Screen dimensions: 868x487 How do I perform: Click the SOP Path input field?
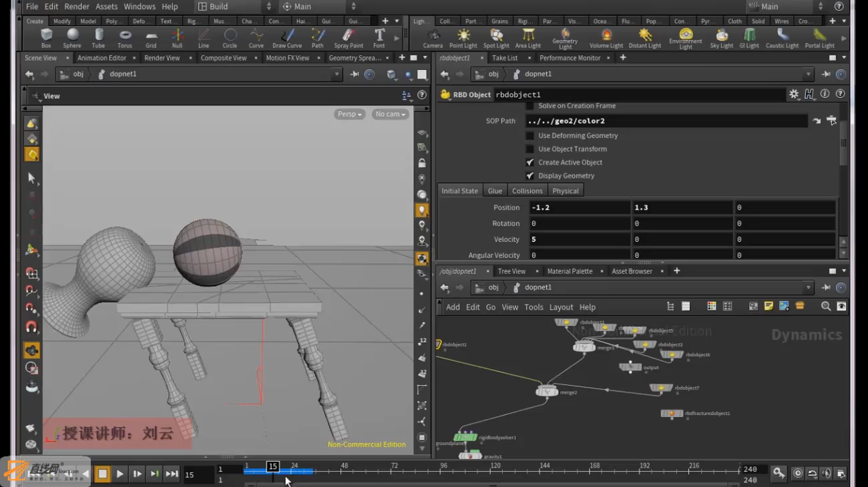point(666,121)
